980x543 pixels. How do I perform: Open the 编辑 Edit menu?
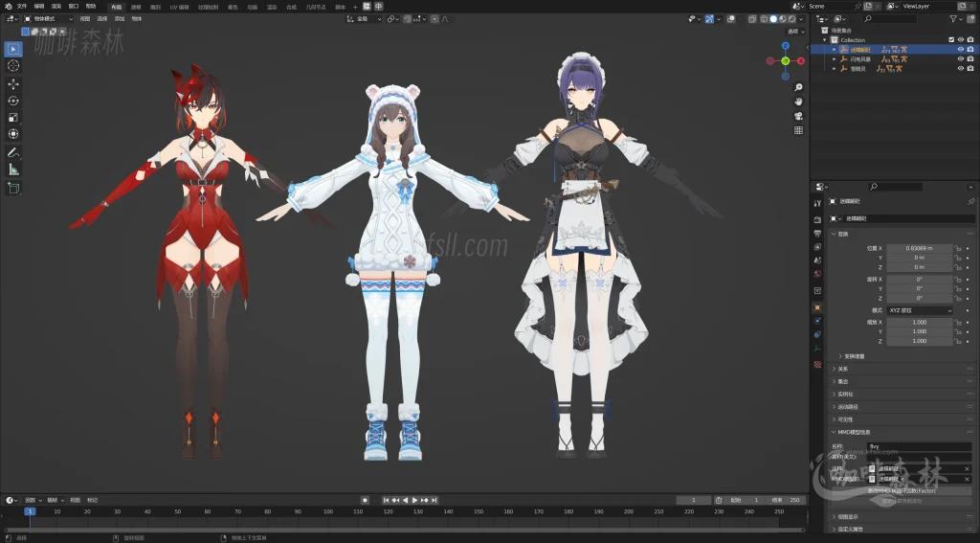tap(38, 7)
